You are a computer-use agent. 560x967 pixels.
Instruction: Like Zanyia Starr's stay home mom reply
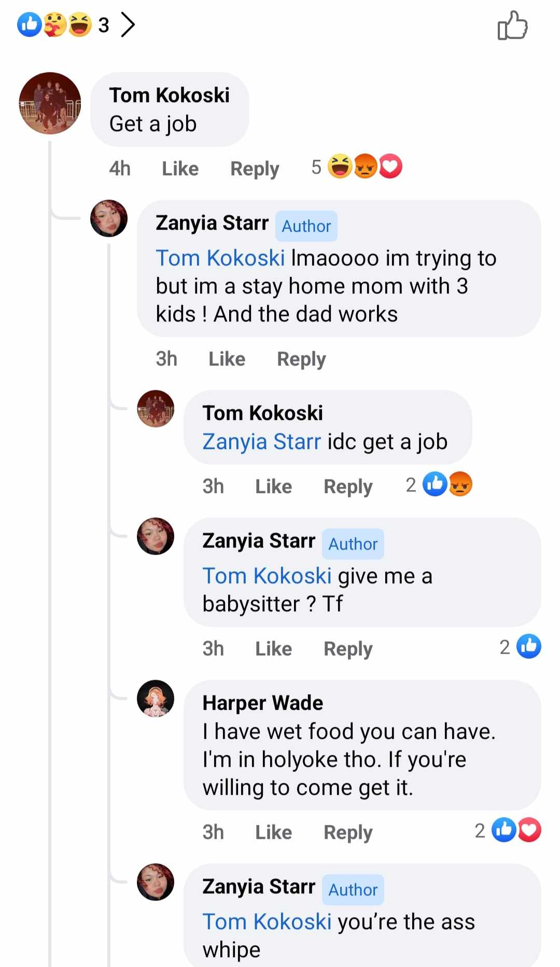click(x=227, y=359)
